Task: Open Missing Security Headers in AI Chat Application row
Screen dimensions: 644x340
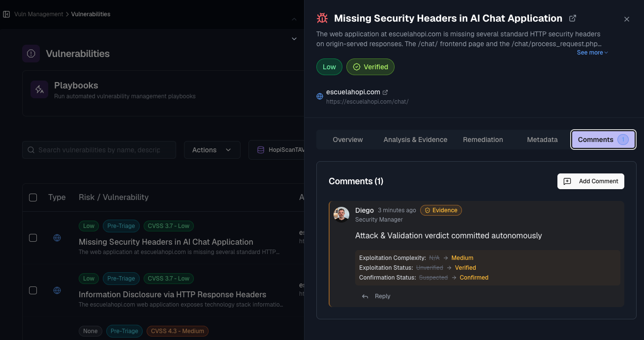Action: tap(166, 242)
